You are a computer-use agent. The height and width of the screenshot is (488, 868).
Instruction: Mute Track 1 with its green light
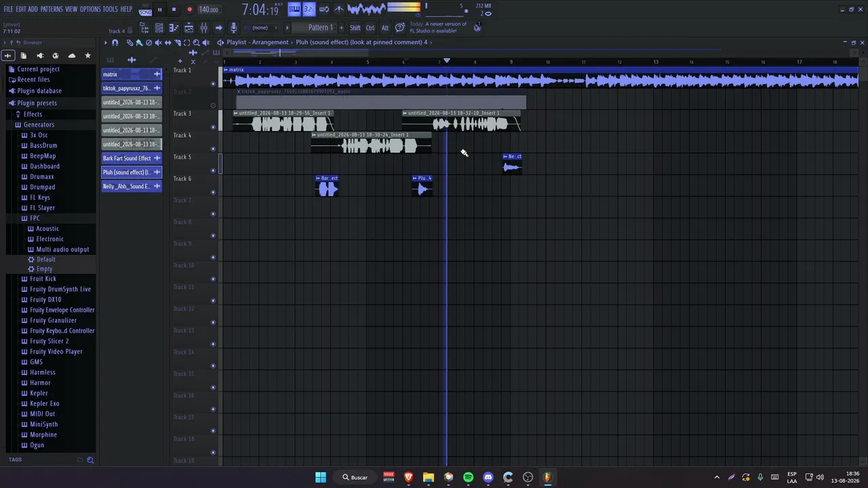click(214, 84)
